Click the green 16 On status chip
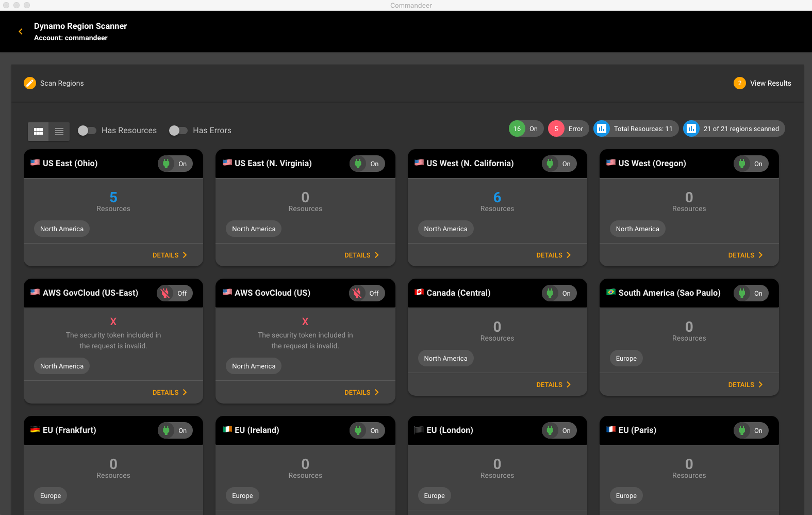 click(526, 129)
